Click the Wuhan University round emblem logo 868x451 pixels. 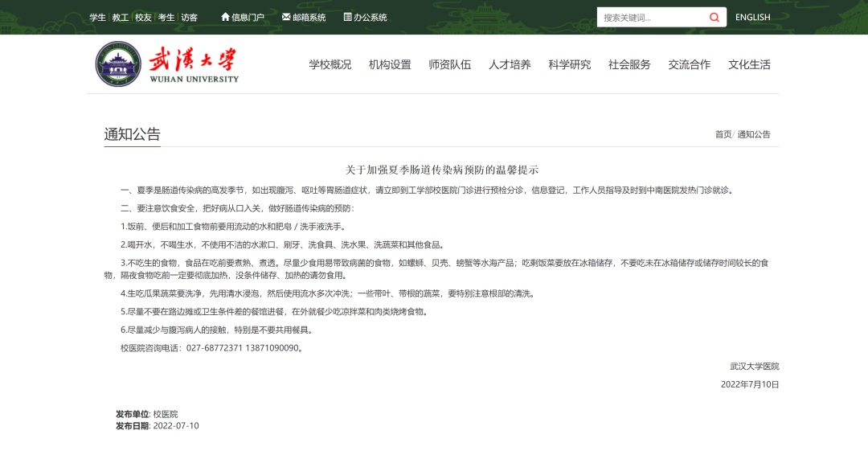(x=118, y=64)
